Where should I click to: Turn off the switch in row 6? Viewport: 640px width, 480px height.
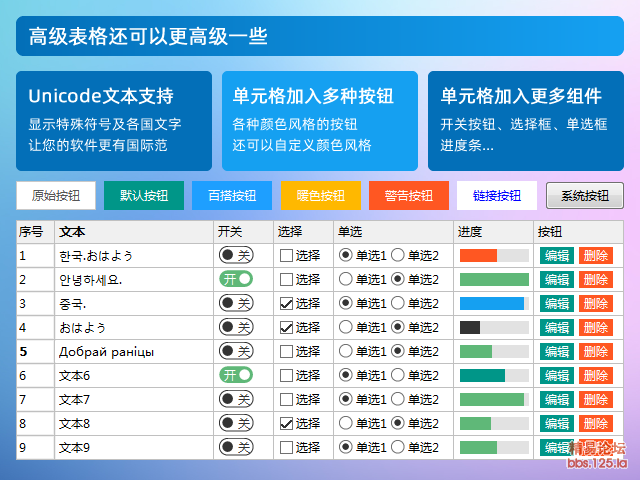click(x=236, y=375)
